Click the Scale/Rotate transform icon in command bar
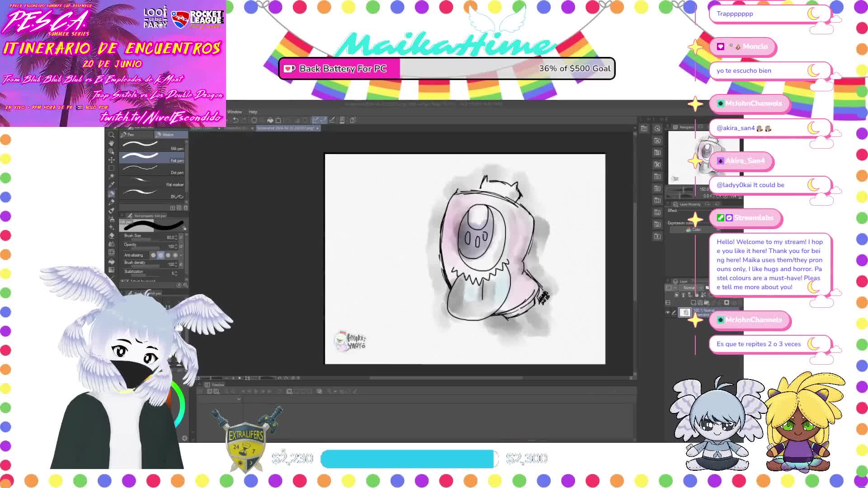This screenshot has height=488, width=868. (278, 120)
